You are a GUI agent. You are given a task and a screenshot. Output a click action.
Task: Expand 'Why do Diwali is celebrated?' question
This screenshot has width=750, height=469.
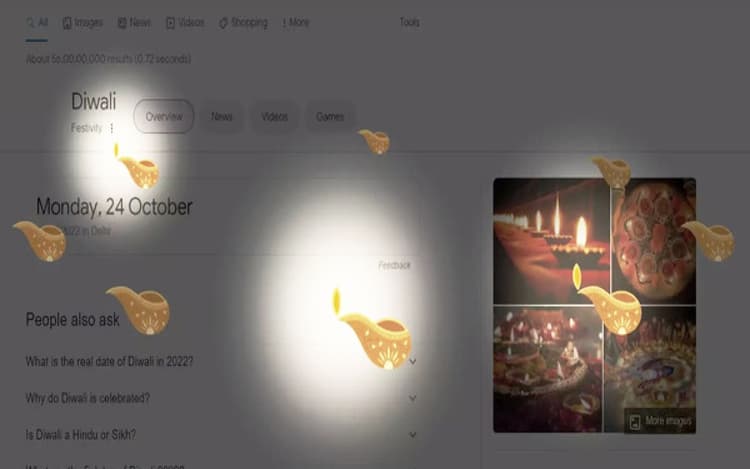coord(221,398)
